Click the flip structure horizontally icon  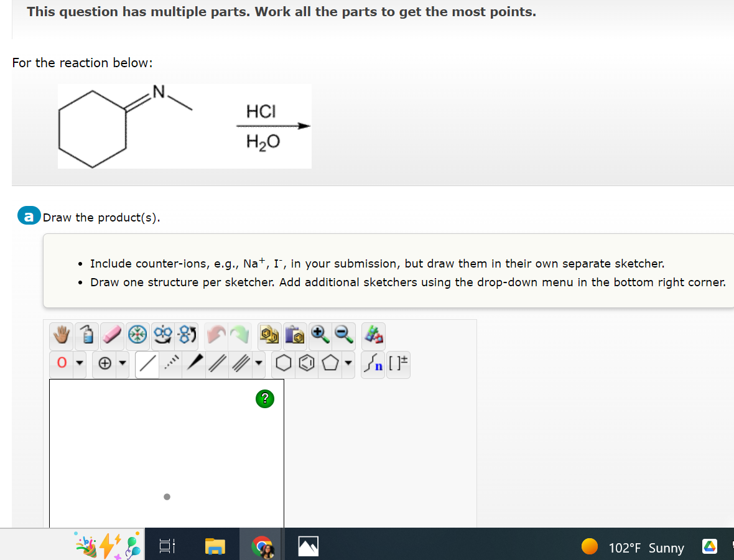[163, 335]
